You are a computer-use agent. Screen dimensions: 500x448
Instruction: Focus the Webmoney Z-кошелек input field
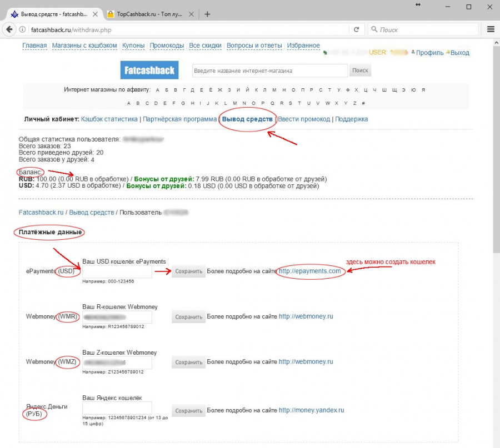pos(117,363)
